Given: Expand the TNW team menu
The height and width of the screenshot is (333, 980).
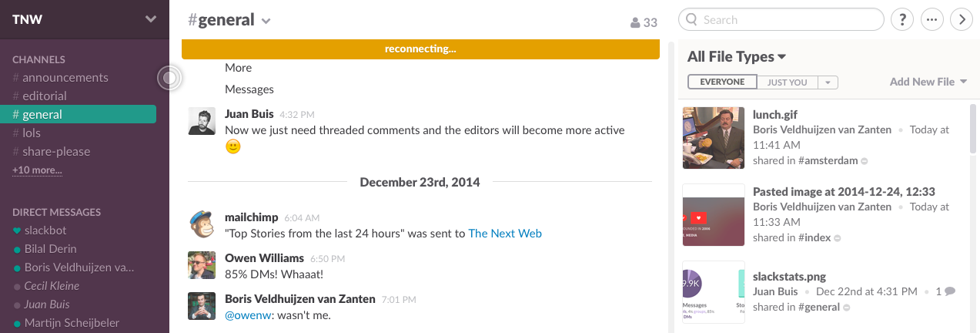Looking at the screenshot, I should point(151,19).
